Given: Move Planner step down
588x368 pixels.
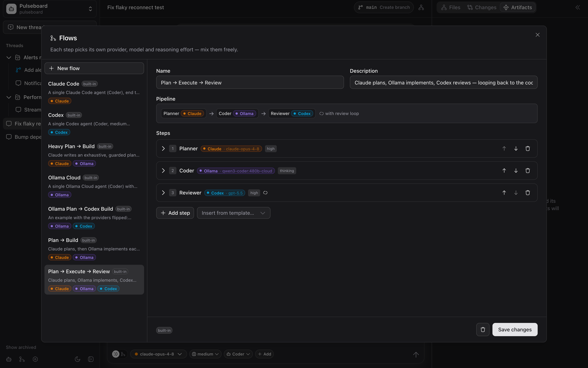Looking at the screenshot, I should coord(516,148).
